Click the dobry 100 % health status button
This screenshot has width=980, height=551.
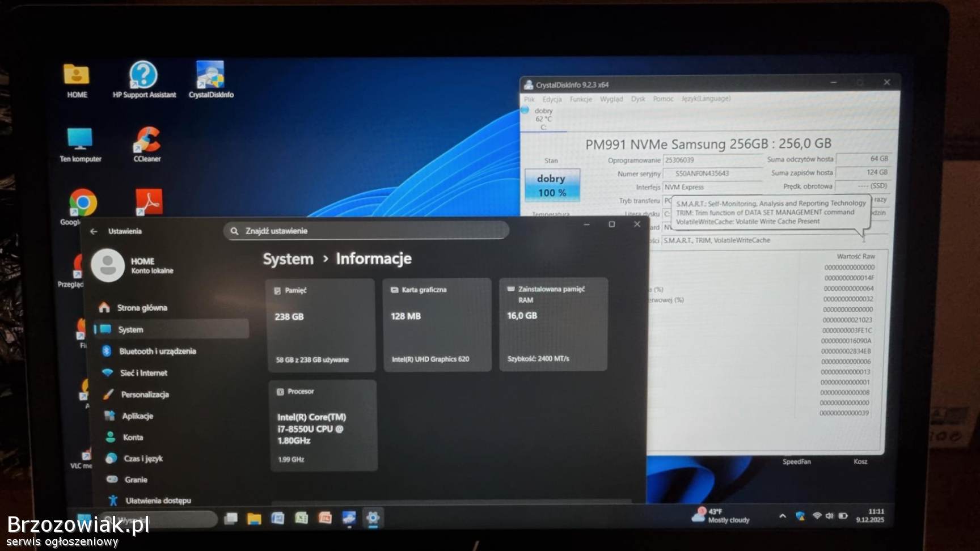pos(551,185)
